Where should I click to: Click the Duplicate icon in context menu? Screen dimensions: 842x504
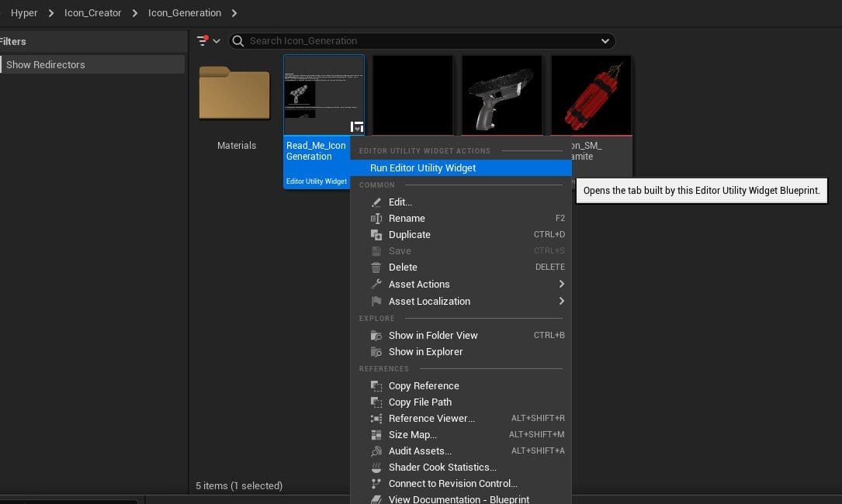[x=376, y=235]
